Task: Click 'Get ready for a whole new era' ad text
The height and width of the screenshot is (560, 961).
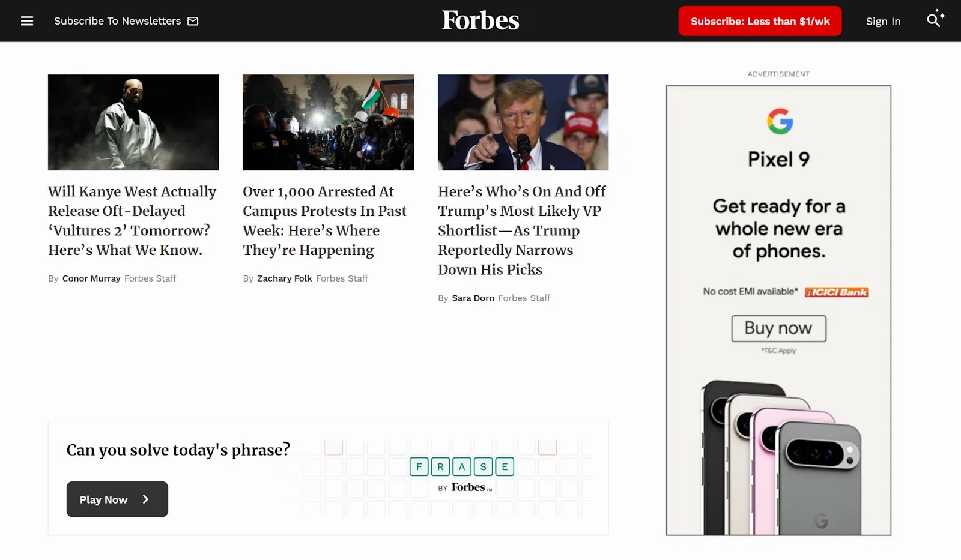Action: tap(779, 229)
